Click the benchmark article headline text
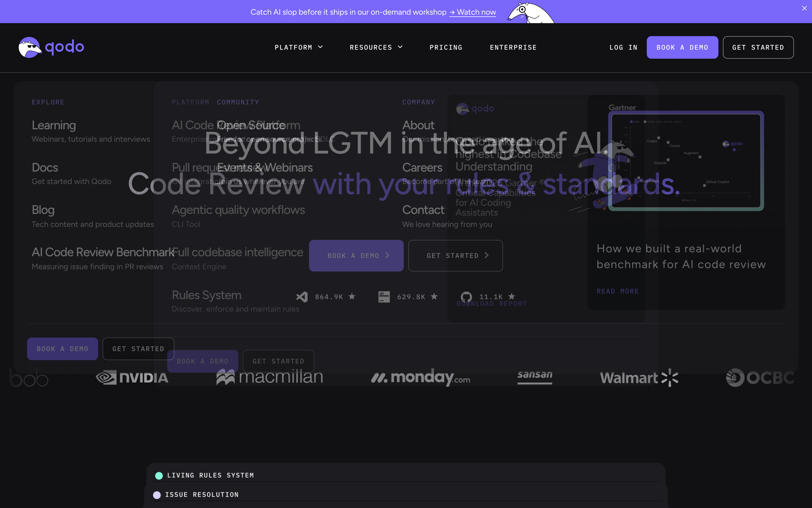 (681, 256)
